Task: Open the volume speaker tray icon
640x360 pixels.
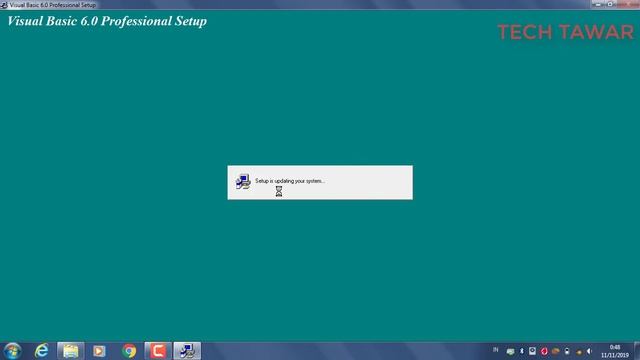Action: [x=589, y=351]
